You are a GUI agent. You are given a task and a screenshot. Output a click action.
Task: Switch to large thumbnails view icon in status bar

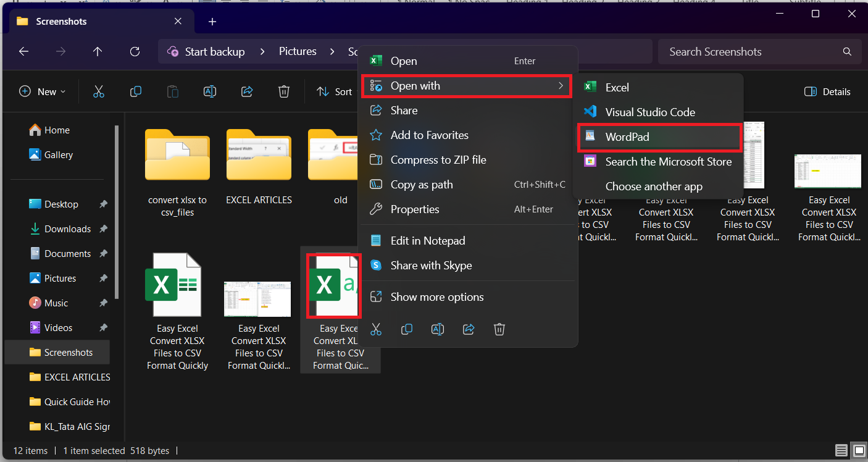click(859, 450)
